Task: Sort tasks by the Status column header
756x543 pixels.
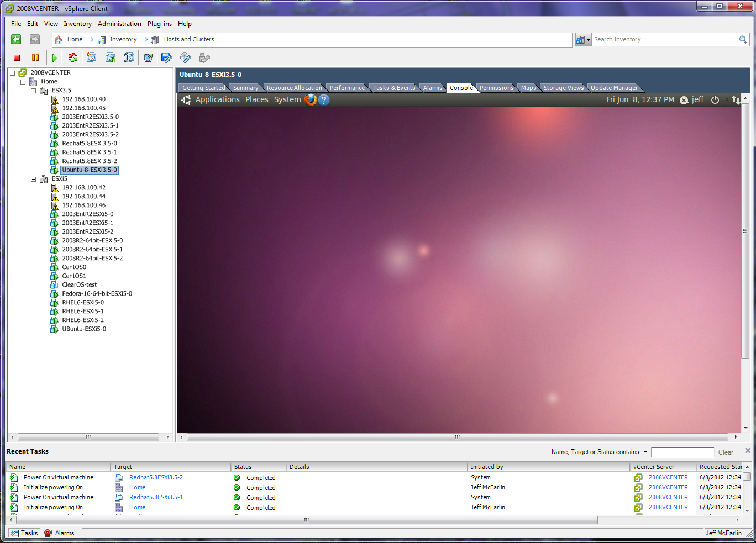Action: point(259,467)
